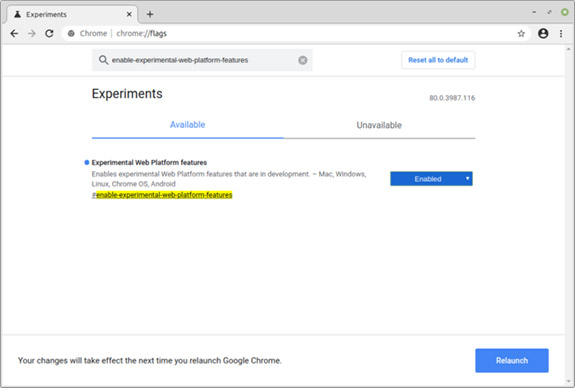Click the dropdown arrow on the Enabled selector

pyautogui.click(x=467, y=178)
